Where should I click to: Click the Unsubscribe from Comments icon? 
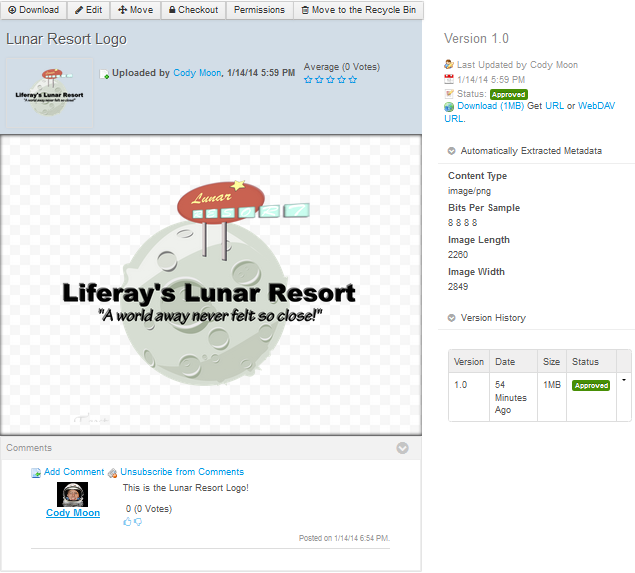113,473
